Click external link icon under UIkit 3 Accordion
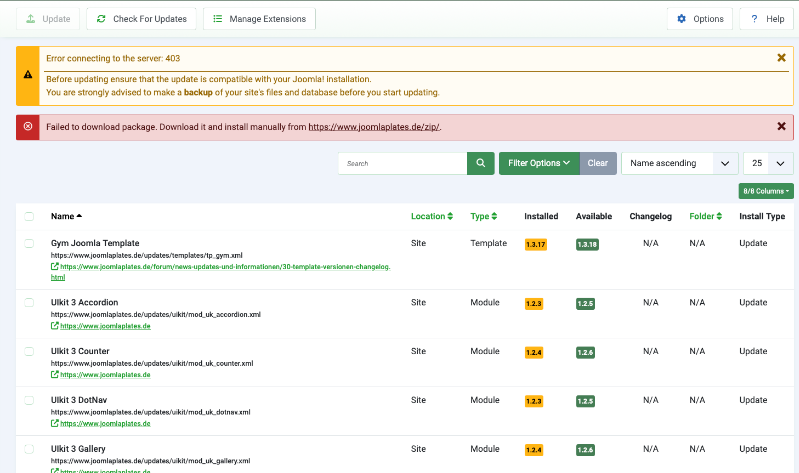The height and width of the screenshot is (473, 799). (55, 326)
